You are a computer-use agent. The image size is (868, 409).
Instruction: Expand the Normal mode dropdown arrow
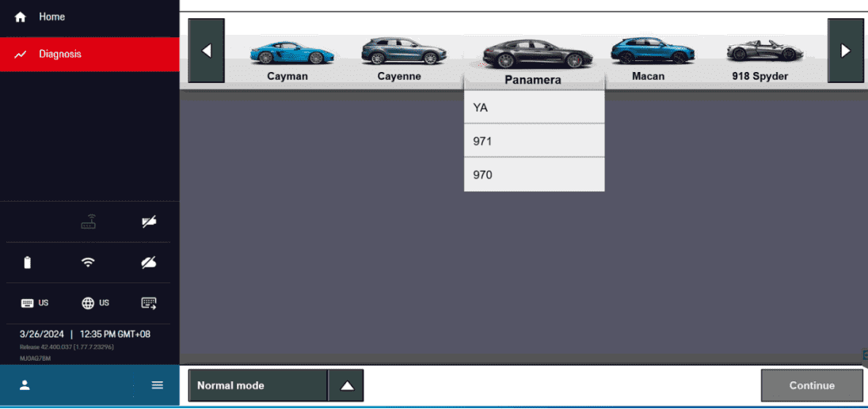coord(347,385)
